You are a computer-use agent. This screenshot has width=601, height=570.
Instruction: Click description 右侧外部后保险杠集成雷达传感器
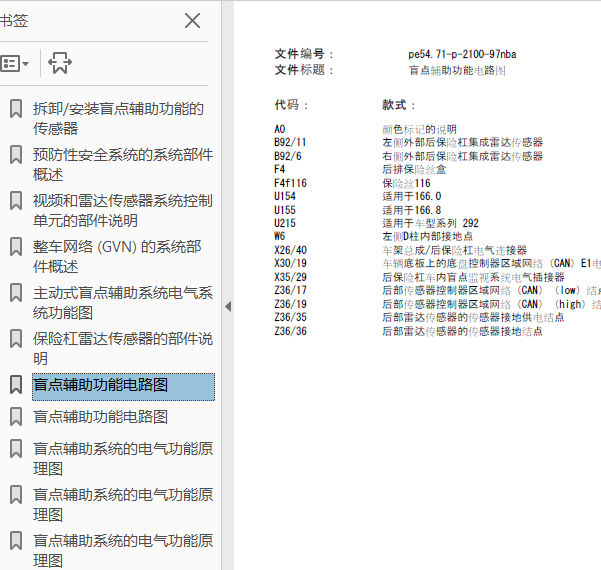[x=462, y=156]
